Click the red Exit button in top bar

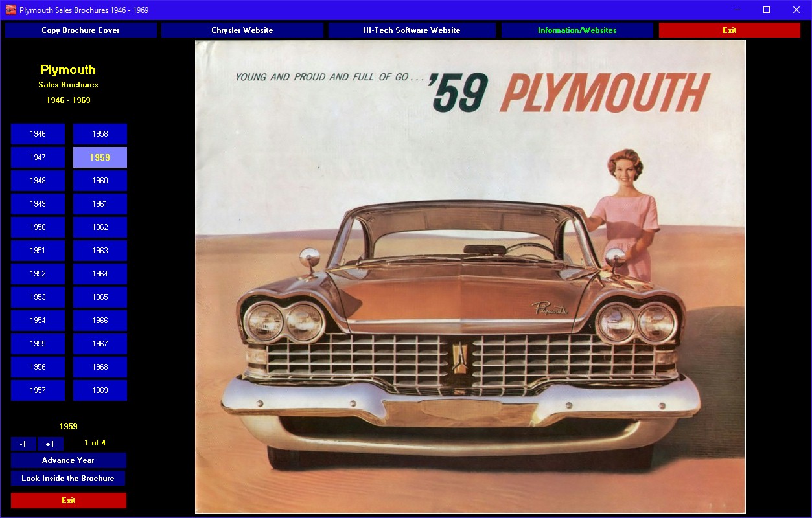730,30
